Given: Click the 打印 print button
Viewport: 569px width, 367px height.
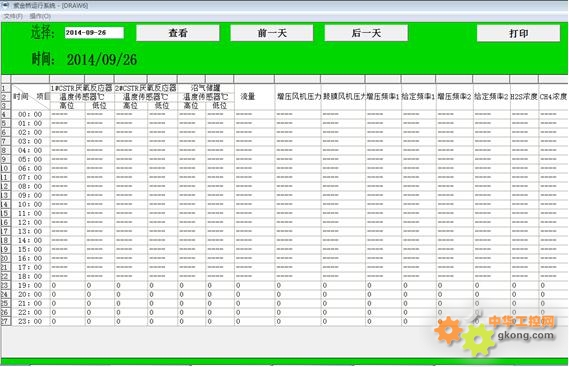Looking at the screenshot, I should click(x=518, y=33).
